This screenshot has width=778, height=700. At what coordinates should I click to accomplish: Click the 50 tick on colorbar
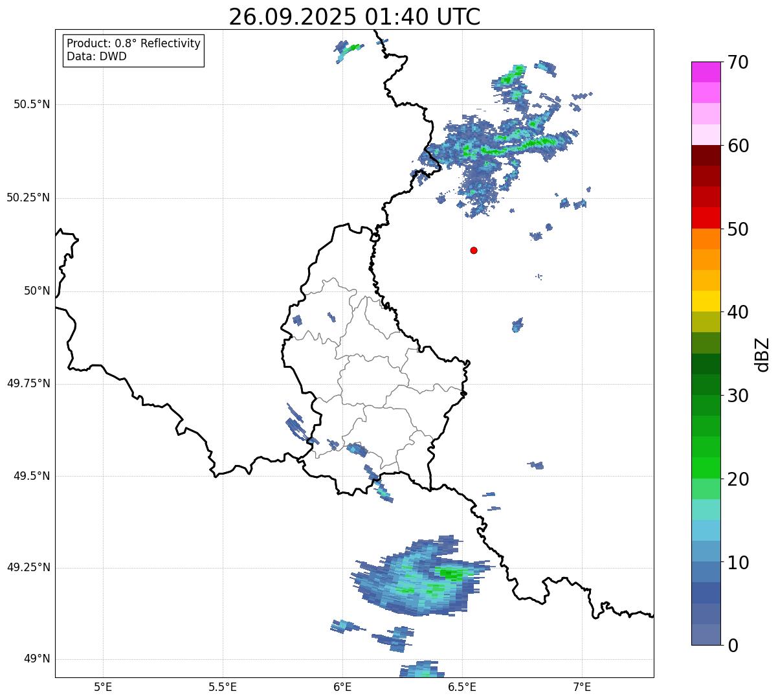point(737,229)
